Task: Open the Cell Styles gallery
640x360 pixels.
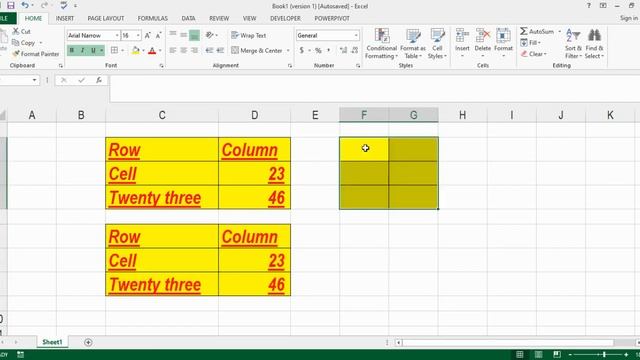Action: (437, 44)
